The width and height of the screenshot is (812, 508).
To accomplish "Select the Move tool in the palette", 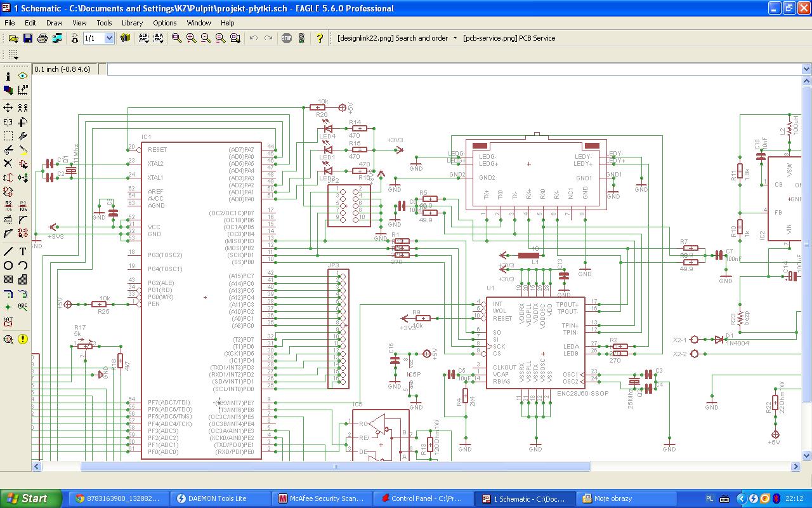I will (x=8, y=108).
